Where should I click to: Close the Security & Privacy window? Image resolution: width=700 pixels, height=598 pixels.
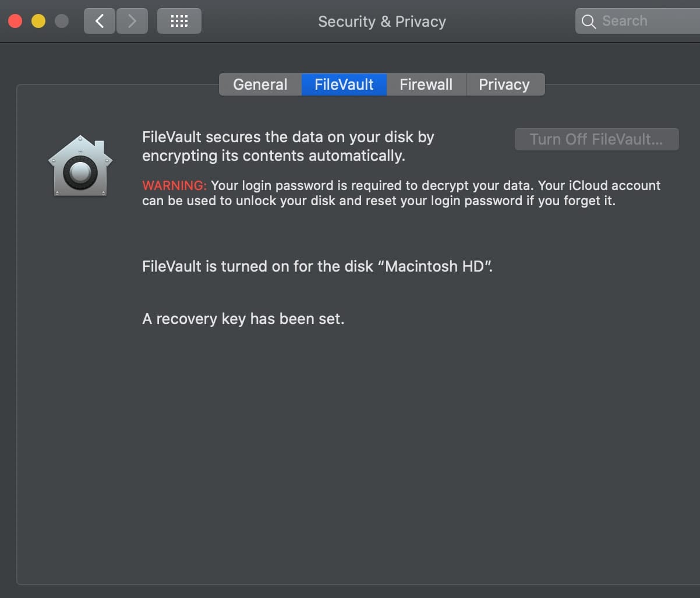(x=15, y=22)
